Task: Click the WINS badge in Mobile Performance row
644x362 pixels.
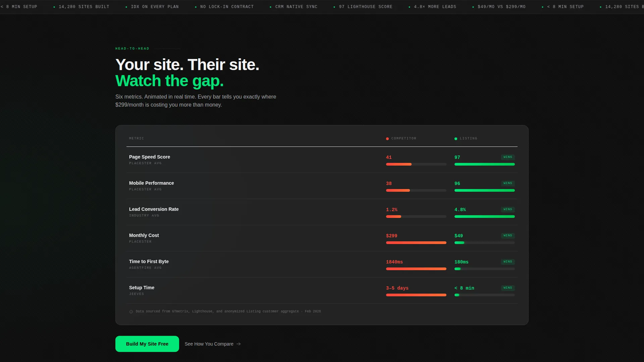Action: point(508,183)
